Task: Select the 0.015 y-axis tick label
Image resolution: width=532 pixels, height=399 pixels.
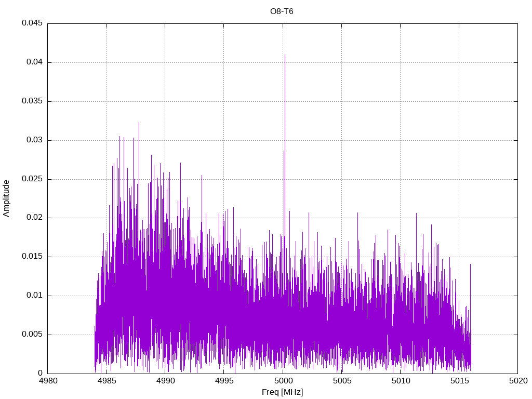Action: 32,257
